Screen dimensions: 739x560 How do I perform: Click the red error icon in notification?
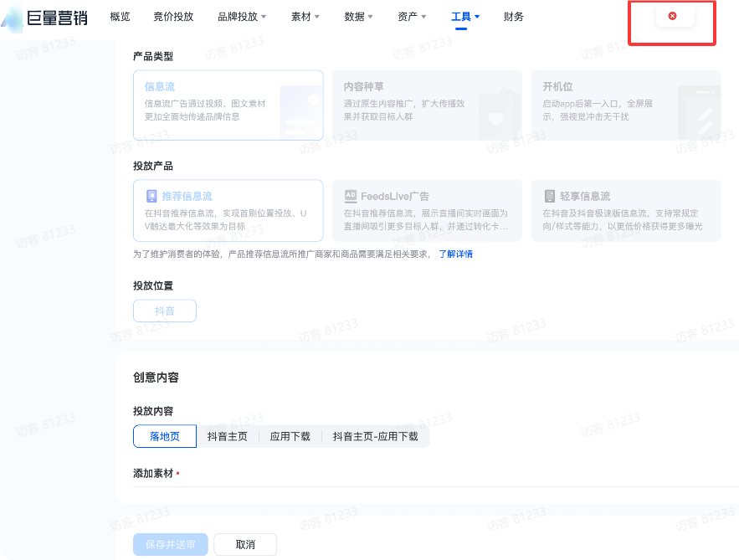point(673,16)
